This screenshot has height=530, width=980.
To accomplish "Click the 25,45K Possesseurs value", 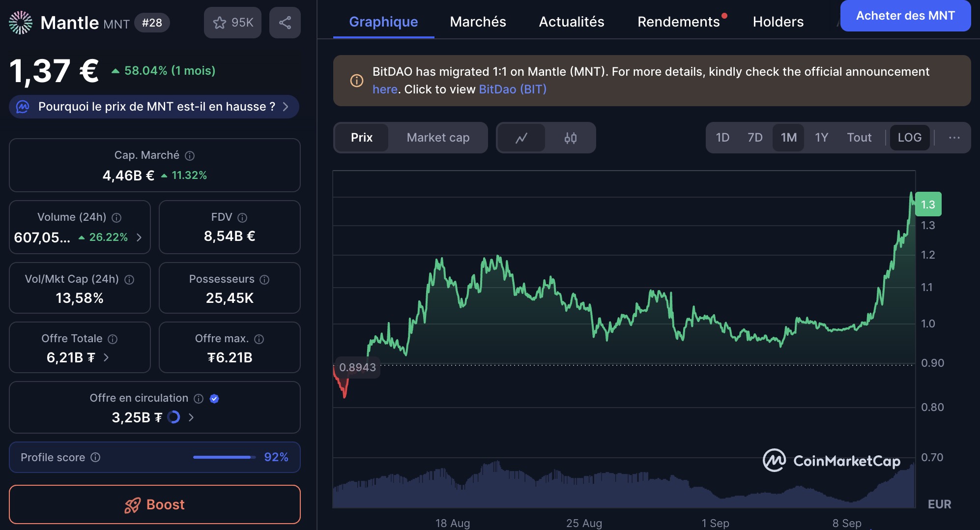I will click(x=230, y=298).
